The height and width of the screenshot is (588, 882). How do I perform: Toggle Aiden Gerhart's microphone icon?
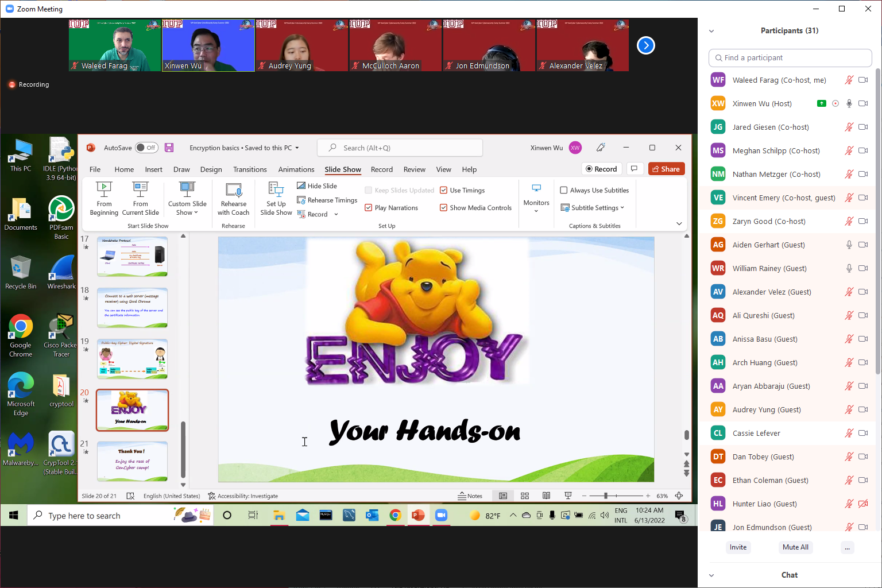pos(849,245)
